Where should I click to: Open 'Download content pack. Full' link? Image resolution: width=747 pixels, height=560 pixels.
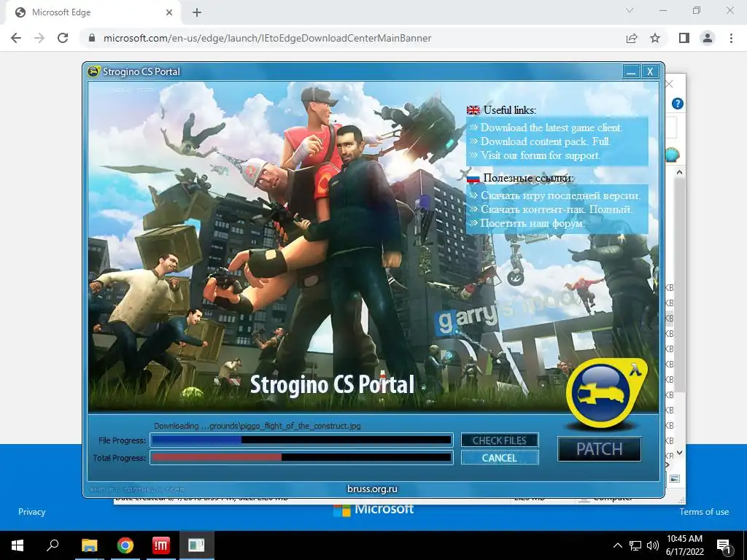(x=545, y=141)
